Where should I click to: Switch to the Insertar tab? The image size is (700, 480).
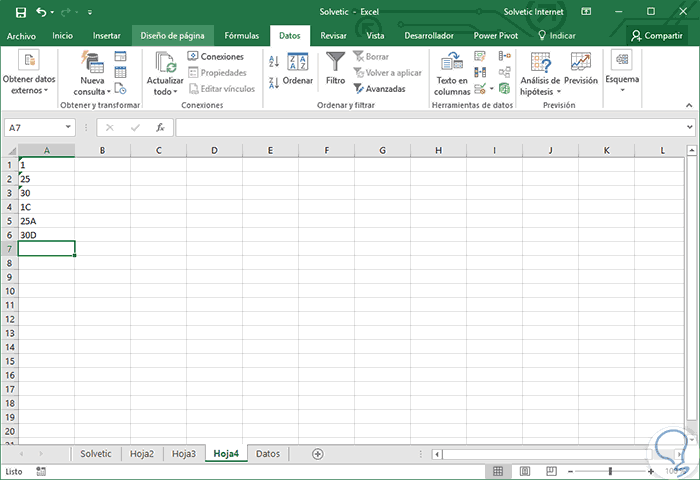coord(107,36)
